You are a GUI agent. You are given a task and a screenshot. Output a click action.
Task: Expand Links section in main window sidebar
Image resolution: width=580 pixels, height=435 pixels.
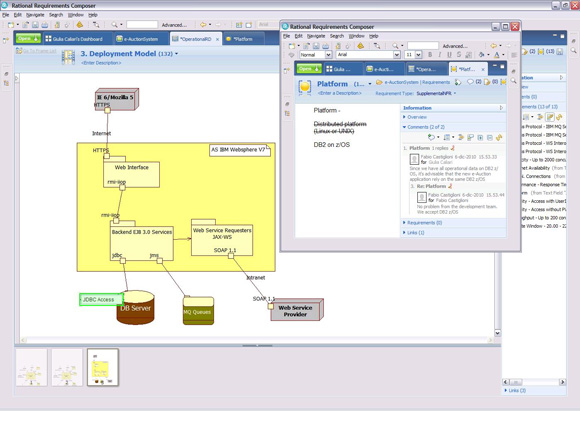506,390
